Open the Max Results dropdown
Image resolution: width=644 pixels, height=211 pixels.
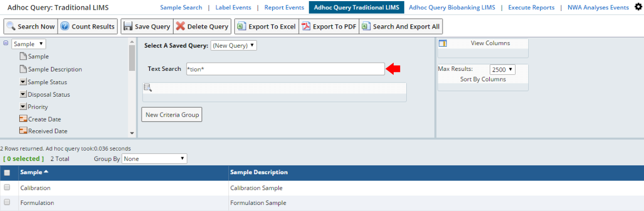pos(502,70)
